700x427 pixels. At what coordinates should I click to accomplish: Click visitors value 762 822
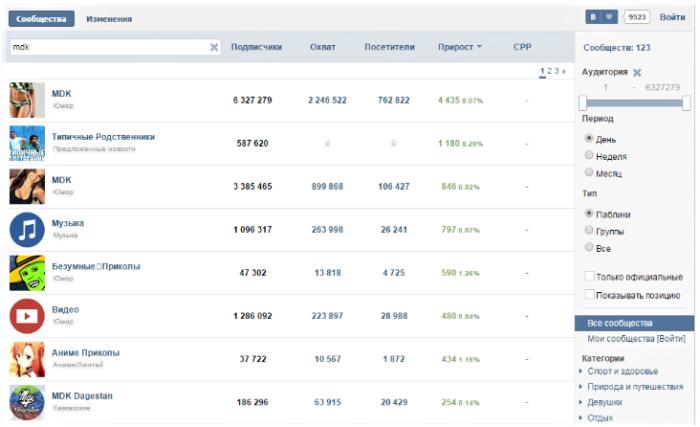[x=394, y=100]
